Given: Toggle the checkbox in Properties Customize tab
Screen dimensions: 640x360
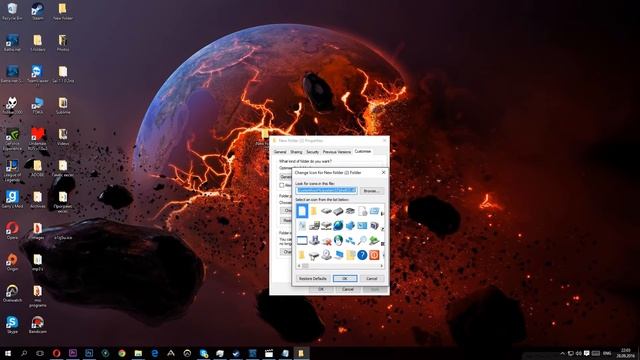Looking at the screenshot, I should (282, 185).
